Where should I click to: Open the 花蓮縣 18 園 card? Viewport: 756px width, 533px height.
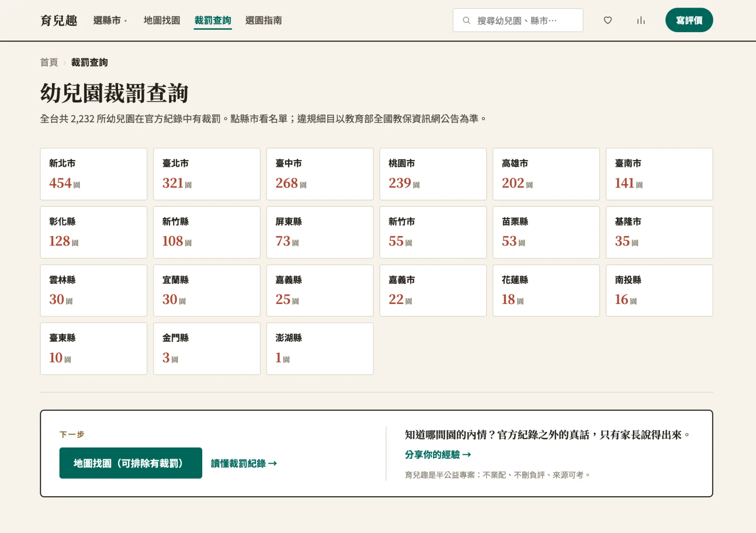(546, 290)
